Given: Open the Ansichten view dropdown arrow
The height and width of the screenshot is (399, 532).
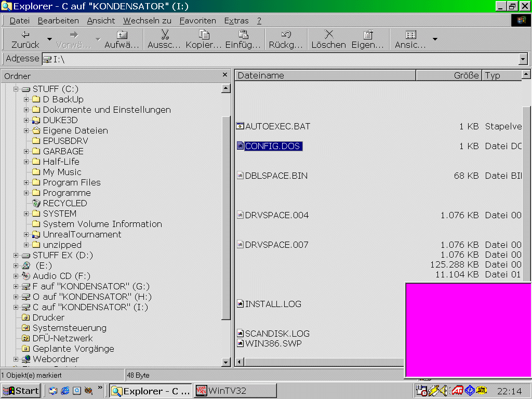Looking at the screenshot, I should (435, 39).
